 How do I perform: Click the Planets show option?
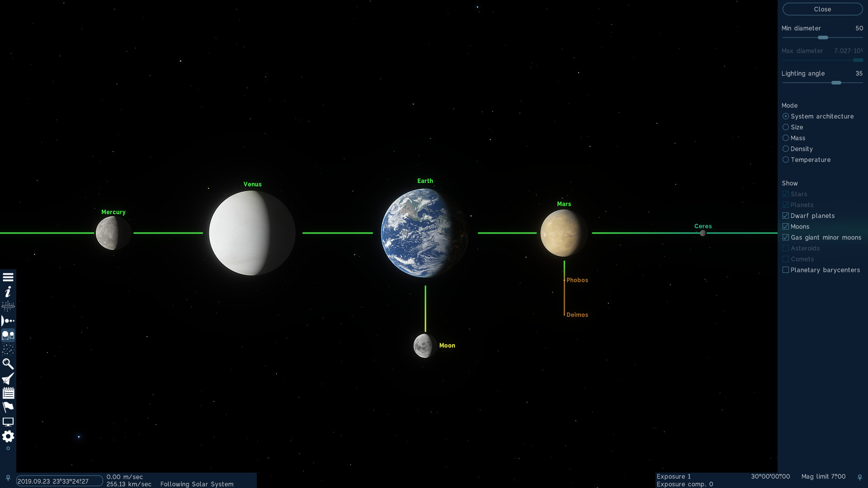[785, 204]
